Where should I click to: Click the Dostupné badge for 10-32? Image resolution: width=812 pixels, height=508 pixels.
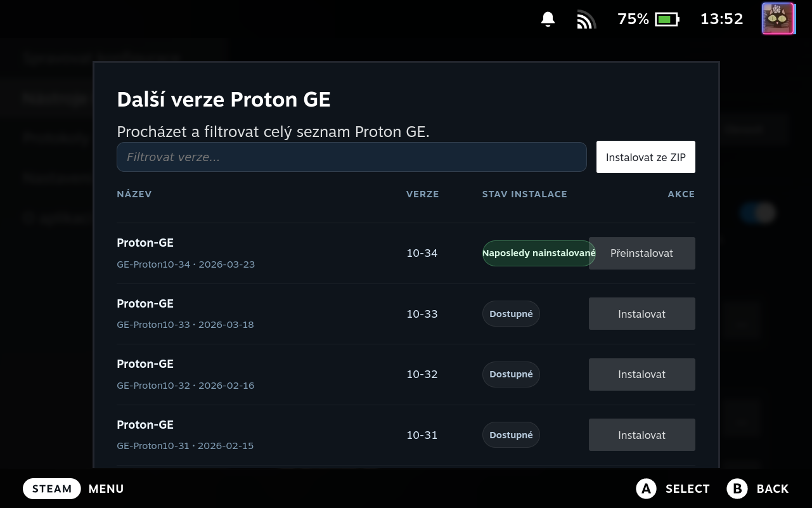point(511,374)
